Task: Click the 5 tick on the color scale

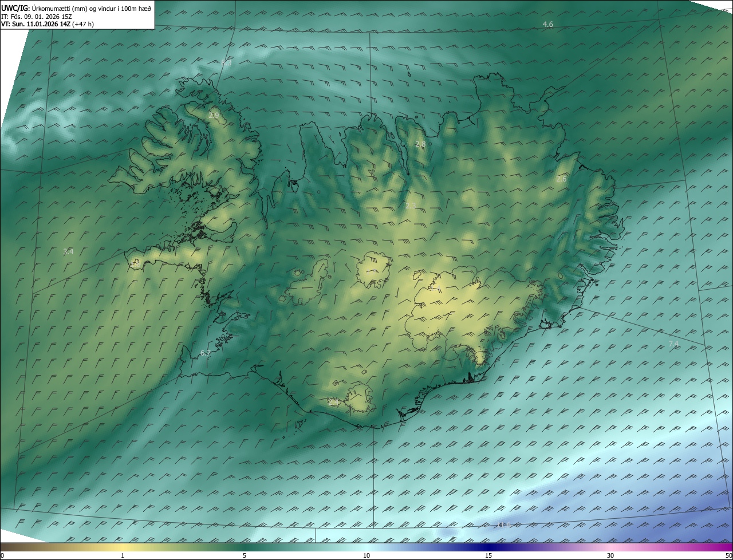Action: coord(245,555)
